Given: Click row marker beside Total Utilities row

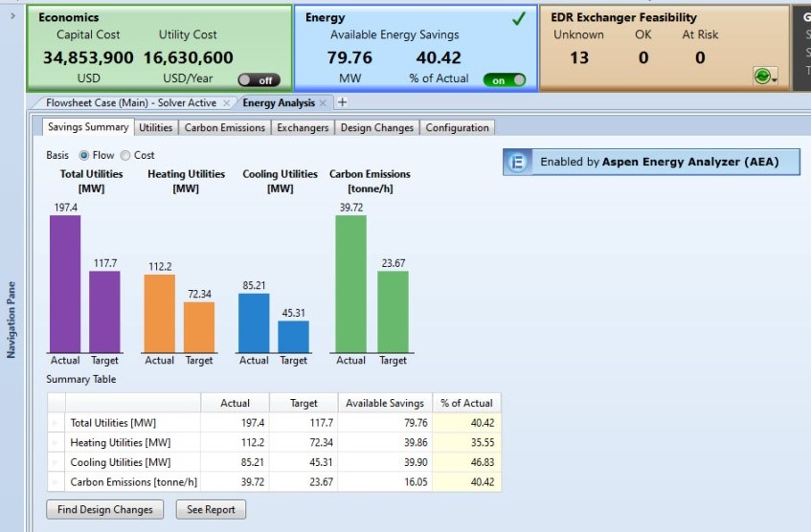Looking at the screenshot, I should click(x=55, y=423).
